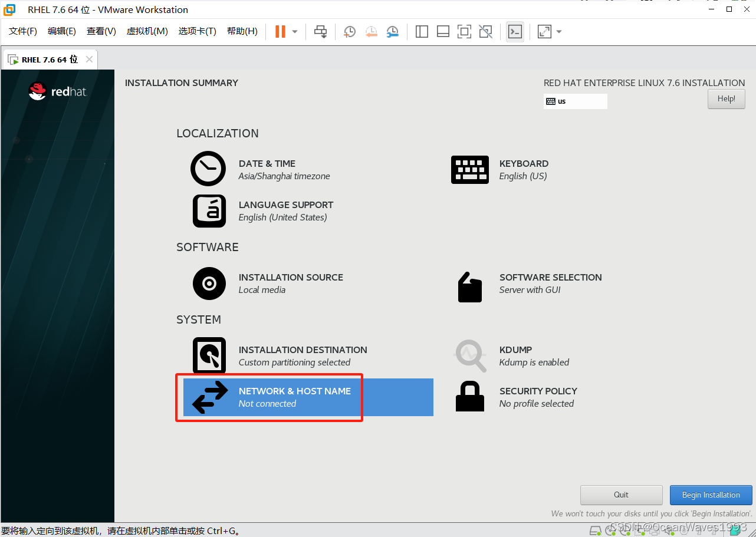This screenshot has width=756, height=537.
Task: Click the INSTALLATION SUMMARY heading
Action: (182, 83)
